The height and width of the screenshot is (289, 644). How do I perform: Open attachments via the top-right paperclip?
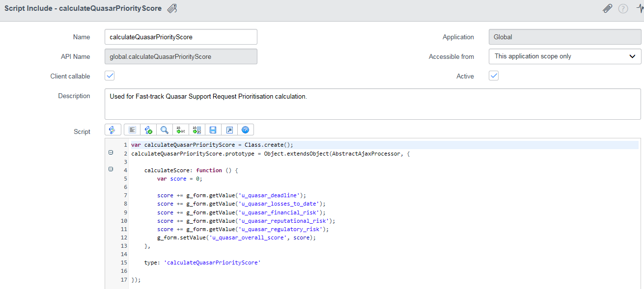tap(608, 8)
